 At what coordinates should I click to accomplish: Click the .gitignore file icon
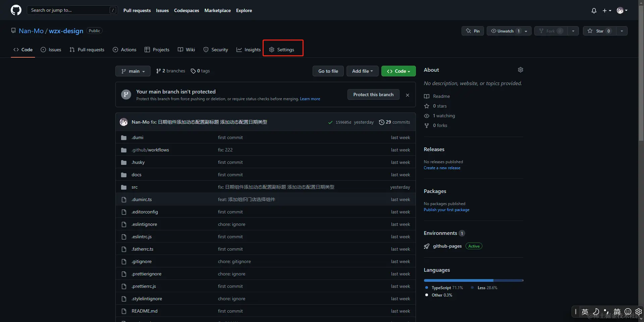click(124, 262)
